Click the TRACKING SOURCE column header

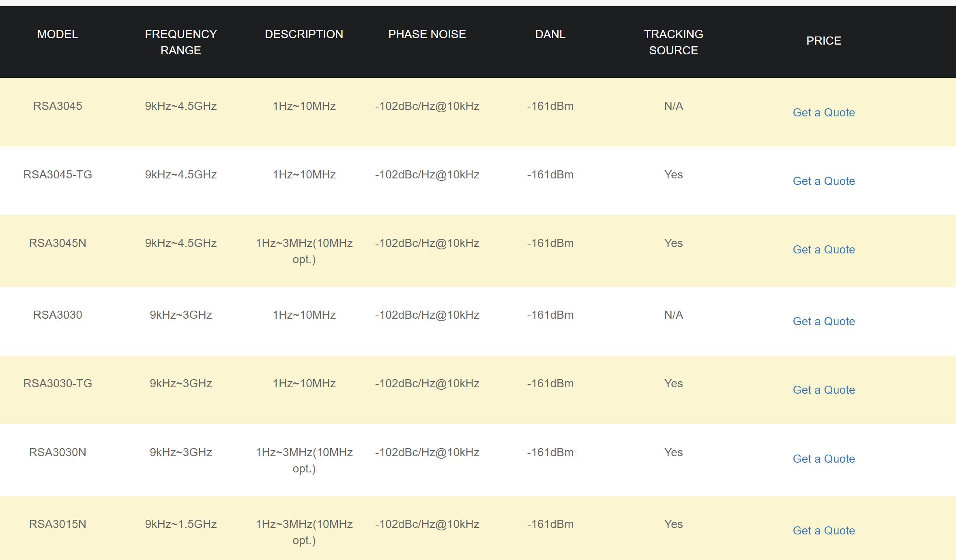click(674, 42)
